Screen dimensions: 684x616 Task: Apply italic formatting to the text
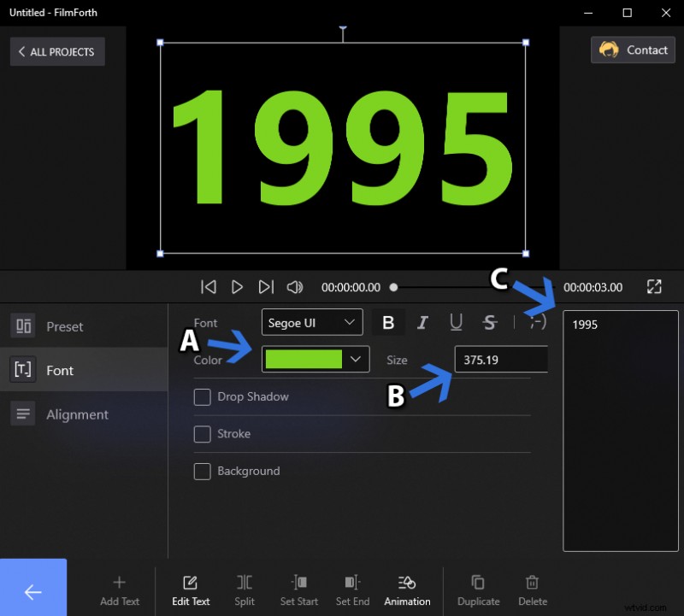[x=422, y=322]
